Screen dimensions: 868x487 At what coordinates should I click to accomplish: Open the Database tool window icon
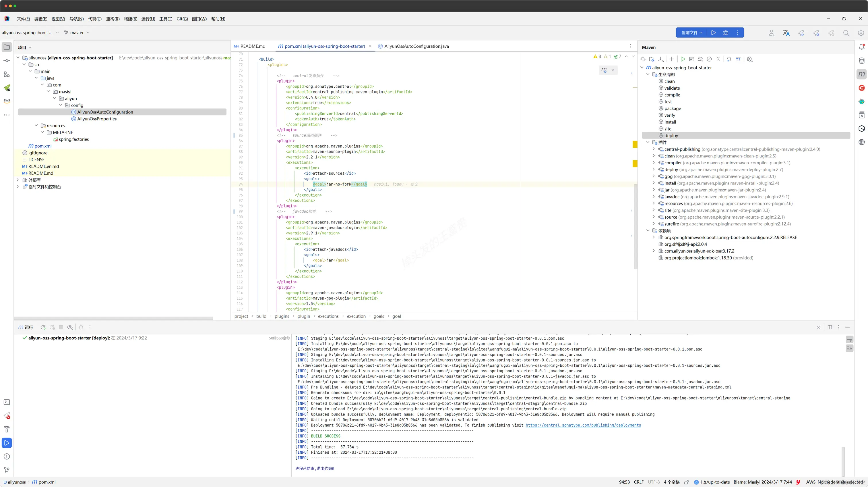click(862, 61)
